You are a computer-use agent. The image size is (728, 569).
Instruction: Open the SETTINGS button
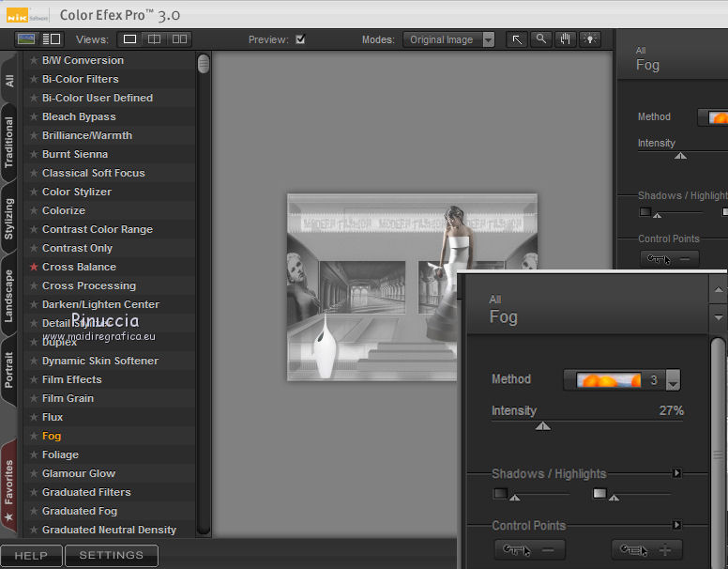tap(111, 556)
